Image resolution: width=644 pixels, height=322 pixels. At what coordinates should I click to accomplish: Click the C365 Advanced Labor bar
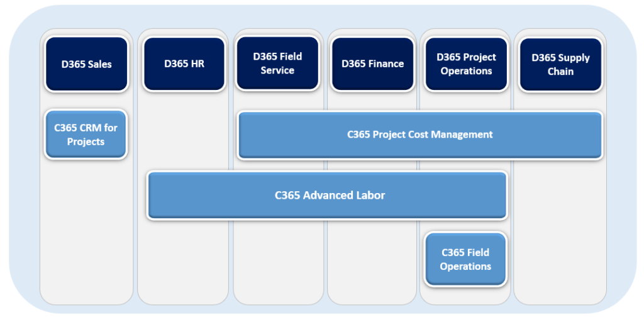click(x=327, y=195)
